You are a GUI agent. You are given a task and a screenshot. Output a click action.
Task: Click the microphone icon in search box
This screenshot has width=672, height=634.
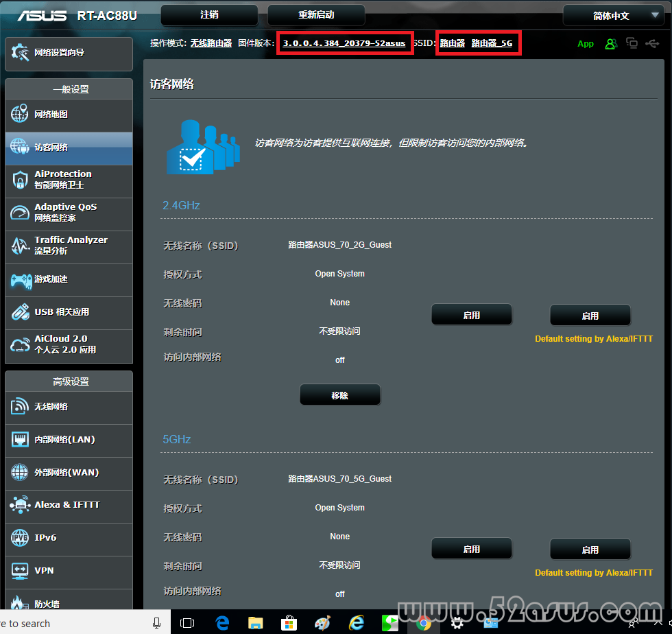click(157, 623)
